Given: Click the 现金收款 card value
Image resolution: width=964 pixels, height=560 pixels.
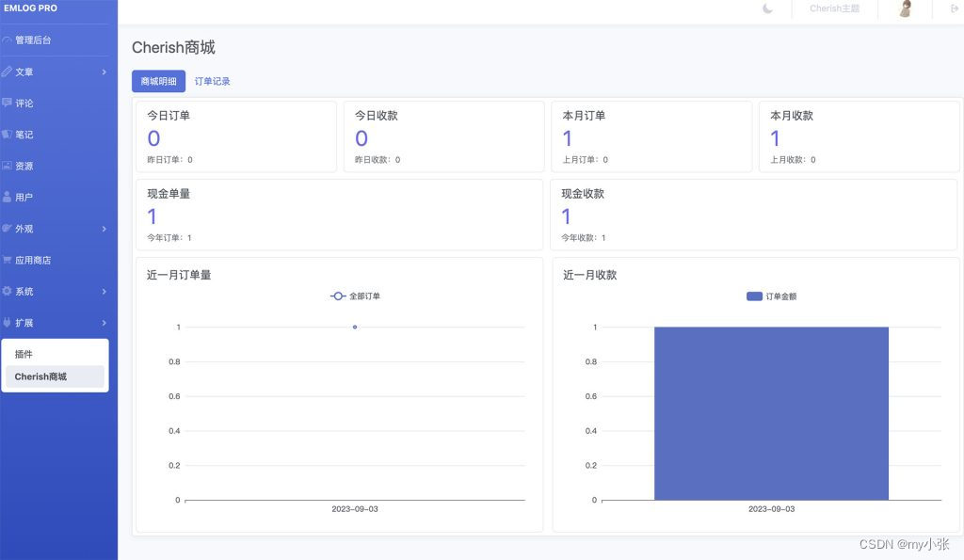Looking at the screenshot, I should (x=566, y=216).
